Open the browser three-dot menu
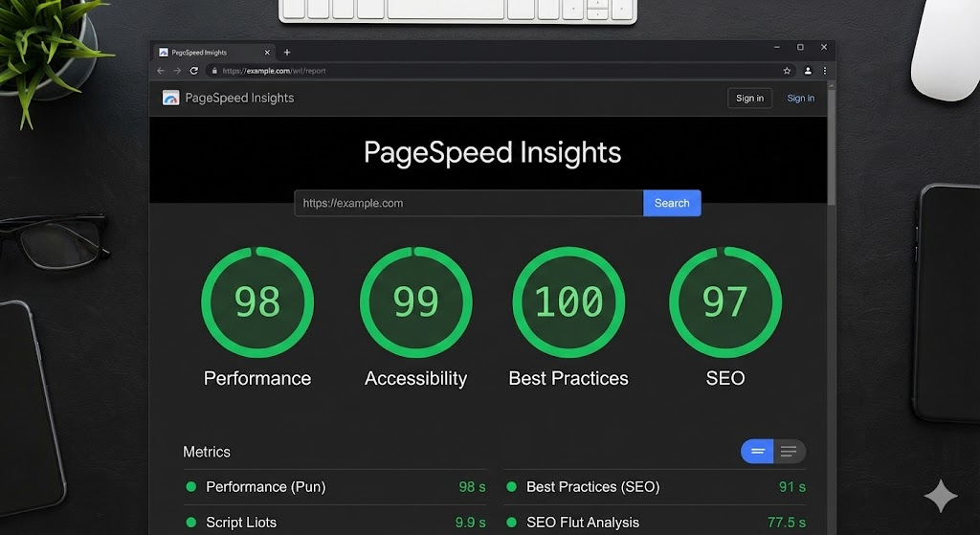Viewport: 980px width, 535px height. [x=824, y=71]
